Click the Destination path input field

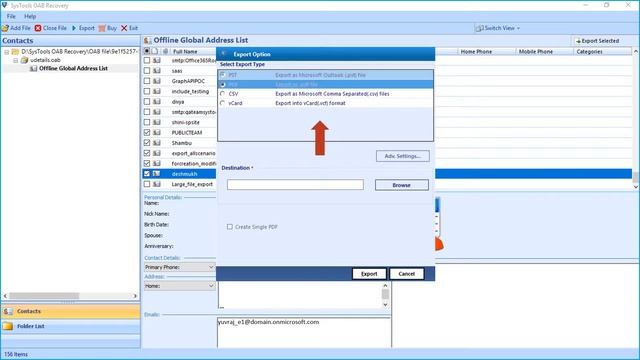(x=295, y=185)
